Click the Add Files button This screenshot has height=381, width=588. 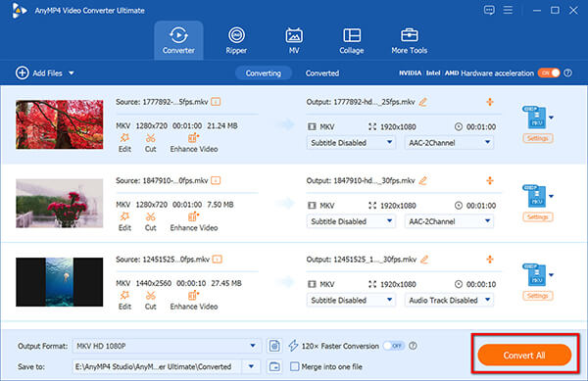[x=39, y=73]
